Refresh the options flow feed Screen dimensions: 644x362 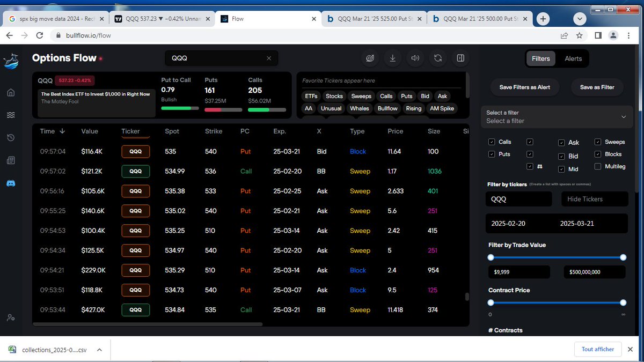(438, 58)
